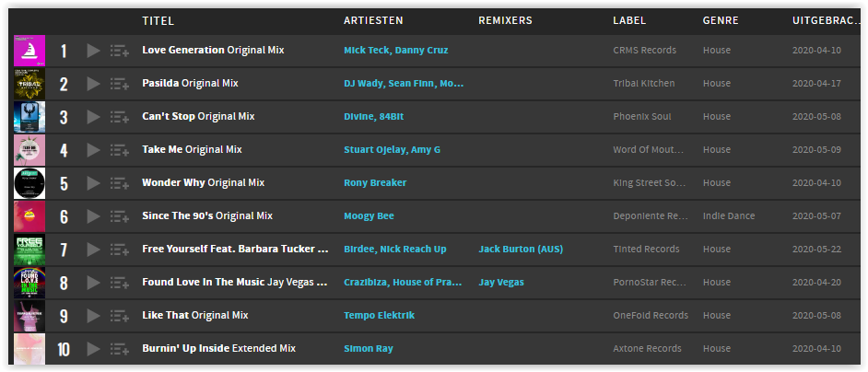Play Free Yourself track 7
Screen dimensions: 868x372
click(94, 250)
